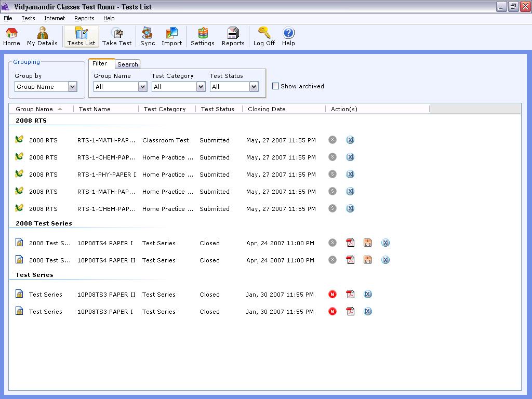
Task: Open the Test Category filter dropdown
Action: point(179,87)
